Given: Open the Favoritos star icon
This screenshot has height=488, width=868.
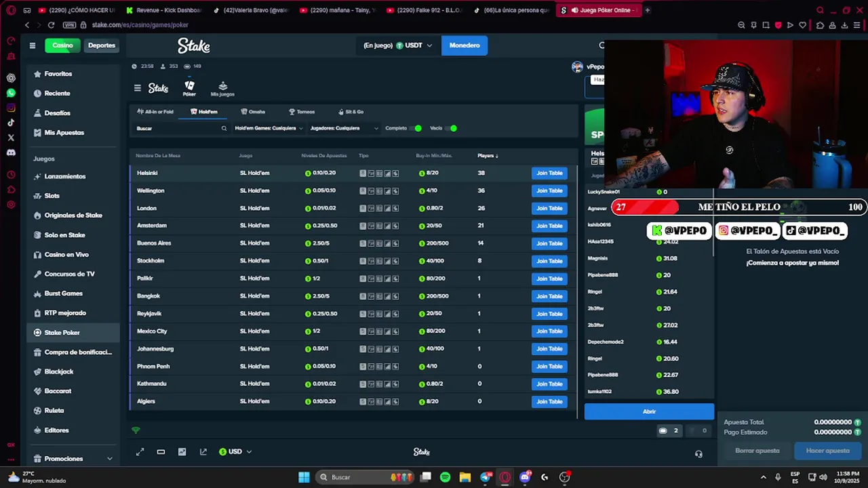Looking at the screenshot, I should coord(37,74).
